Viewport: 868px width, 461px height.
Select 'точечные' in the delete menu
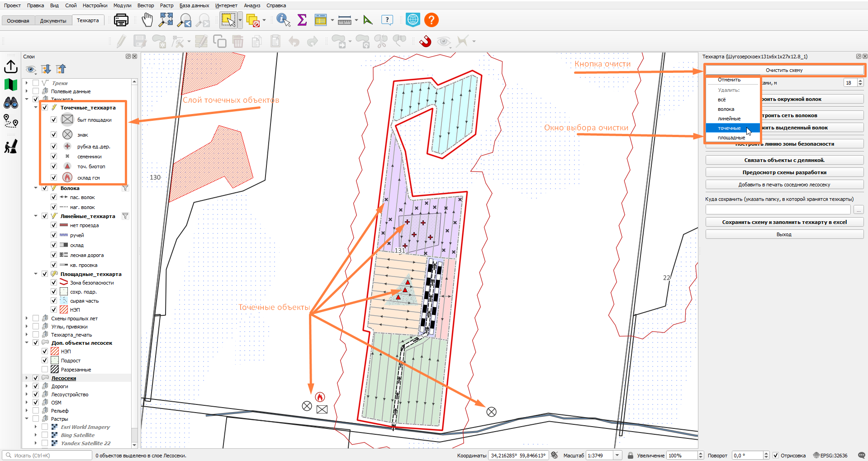(729, 128)
